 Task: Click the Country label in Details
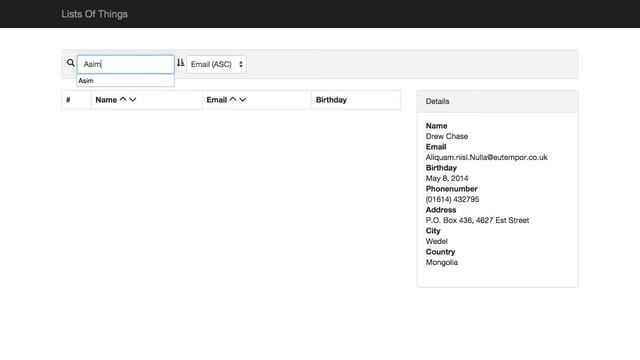[x=440, y=252]
